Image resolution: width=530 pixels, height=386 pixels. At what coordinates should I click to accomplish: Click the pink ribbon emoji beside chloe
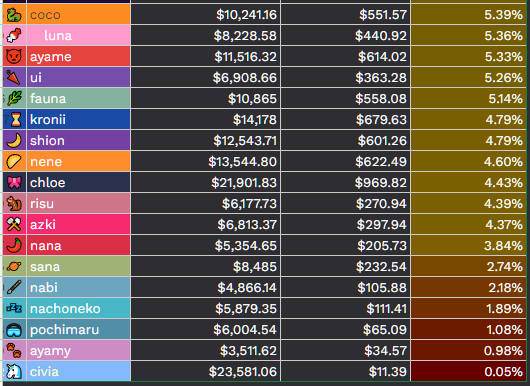(14, 183)
